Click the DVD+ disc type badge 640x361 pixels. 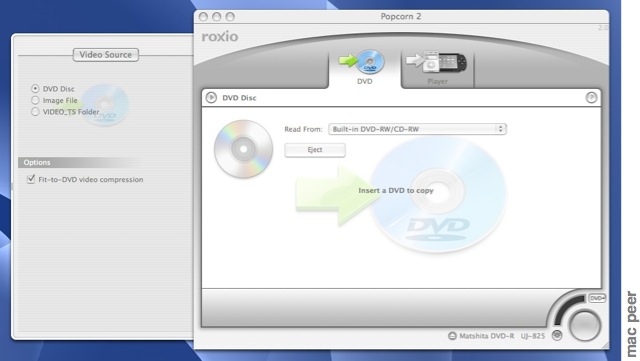[x=597, y=298]
